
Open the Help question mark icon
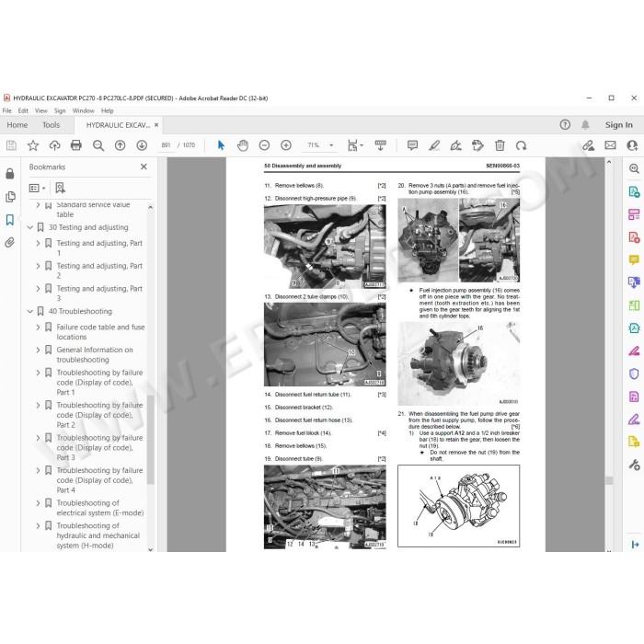coord(565,125)
